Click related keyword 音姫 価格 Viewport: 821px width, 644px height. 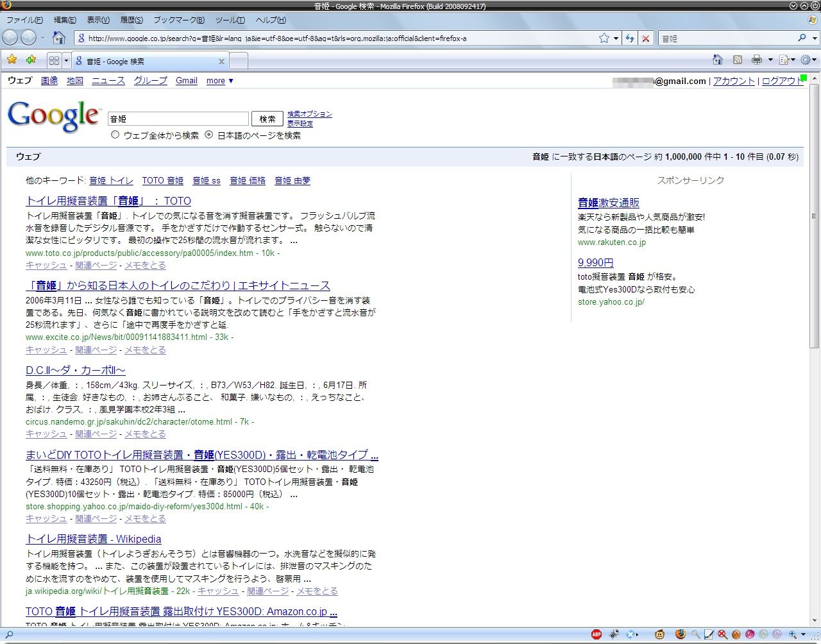click(x=248, y=181)
